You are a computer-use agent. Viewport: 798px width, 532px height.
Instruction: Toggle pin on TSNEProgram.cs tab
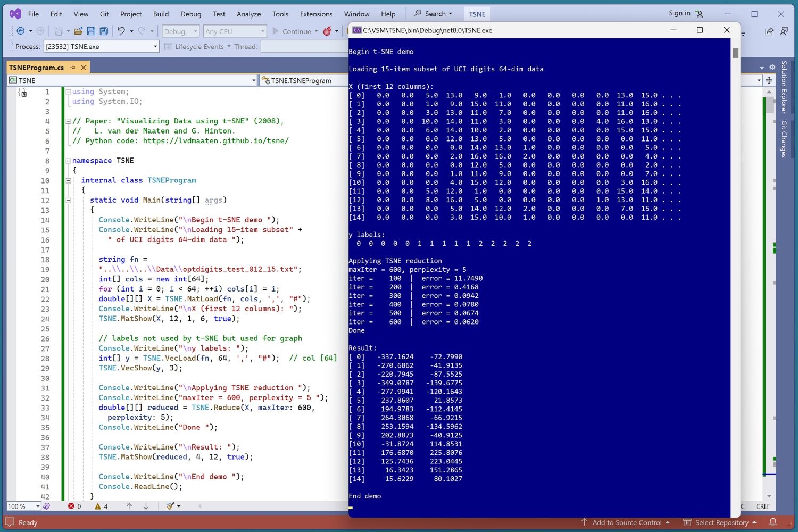(73, 68)
